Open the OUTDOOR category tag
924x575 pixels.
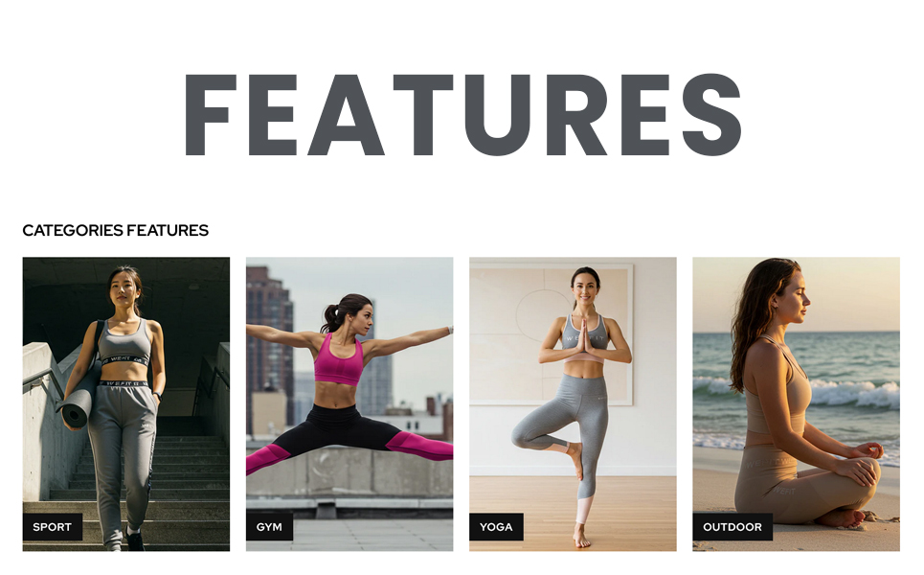pos(732,527)
